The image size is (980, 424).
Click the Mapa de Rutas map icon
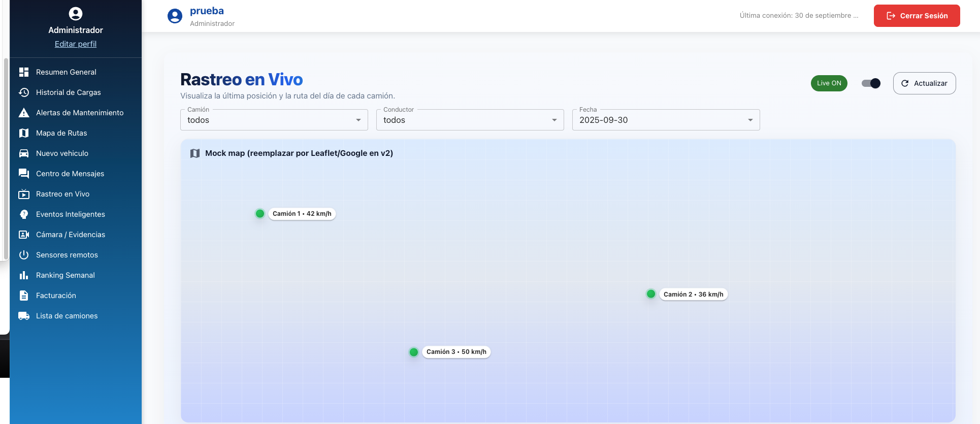pos(24,133)
